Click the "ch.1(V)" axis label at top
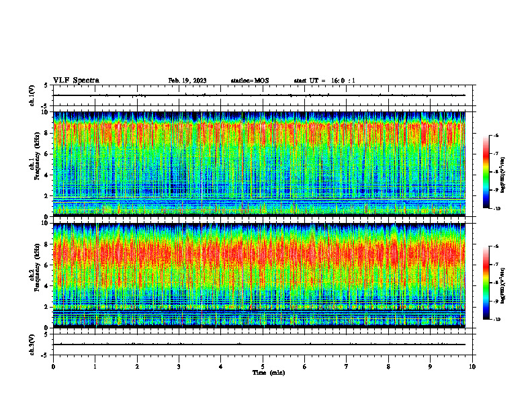 [32, 95]
